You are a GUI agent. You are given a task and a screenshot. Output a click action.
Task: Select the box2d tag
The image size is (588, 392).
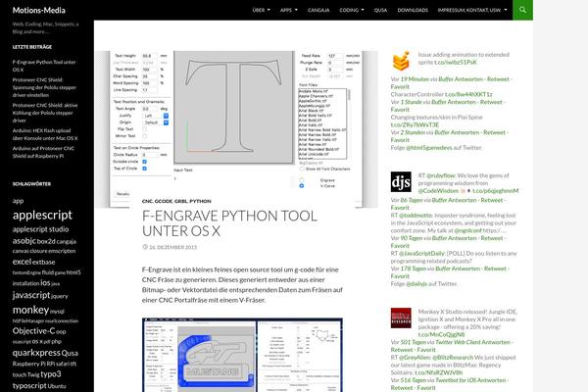tap(46, 242)
